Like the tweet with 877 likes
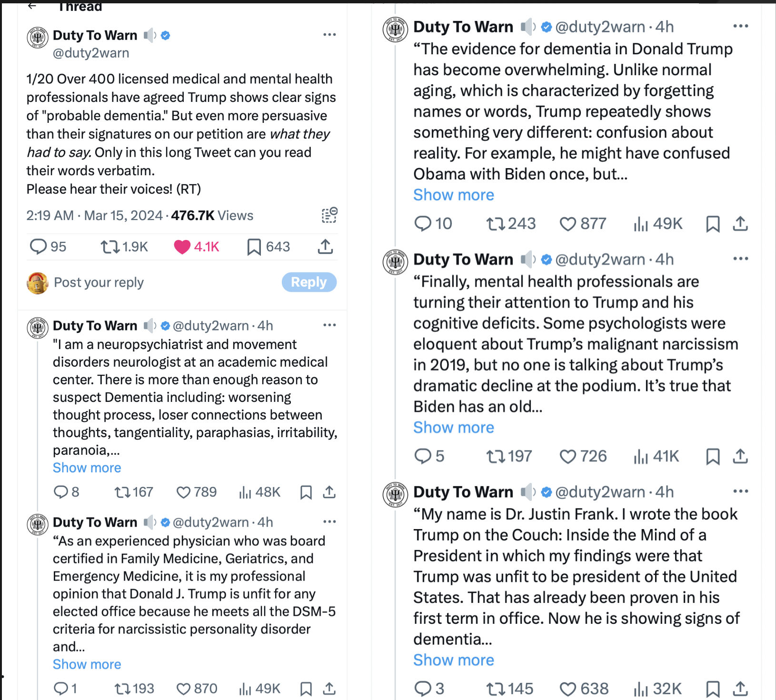This screenshot has width=776, height=700. coord(567,224)
